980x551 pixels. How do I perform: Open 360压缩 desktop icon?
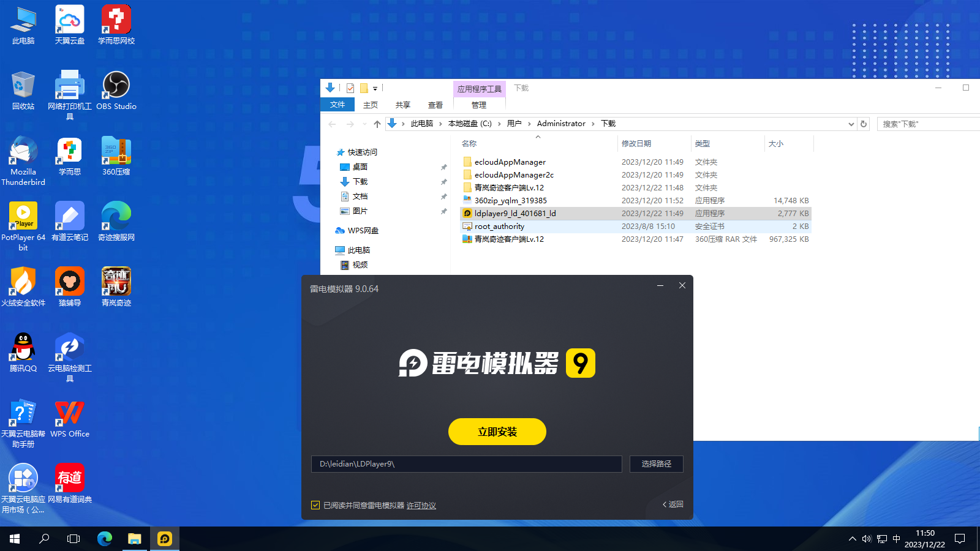click(x=116, y=157)
